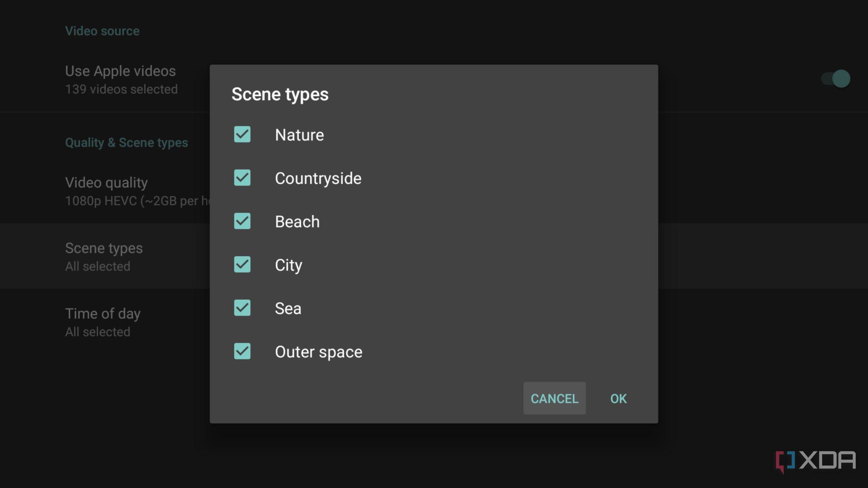Uncheck the Countryside checkbox
The width and height of the screenshot is (868, 488).
click(x=242, y=178)
